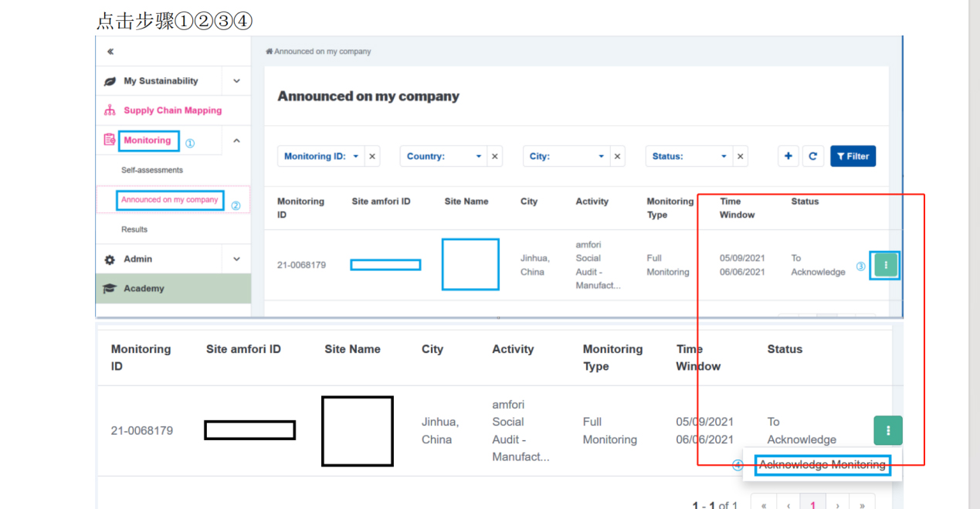Image resolution: width=980 pixels, height=509 pixels.
Task: Click the Site amfori ID header in the upper table
Action: click(381, 202)
